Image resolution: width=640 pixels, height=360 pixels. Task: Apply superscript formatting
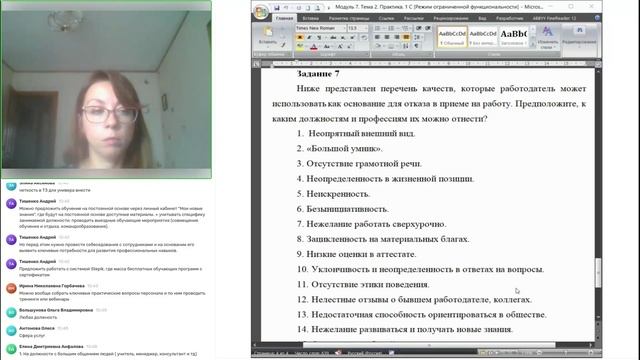click(x=352, y=37)
